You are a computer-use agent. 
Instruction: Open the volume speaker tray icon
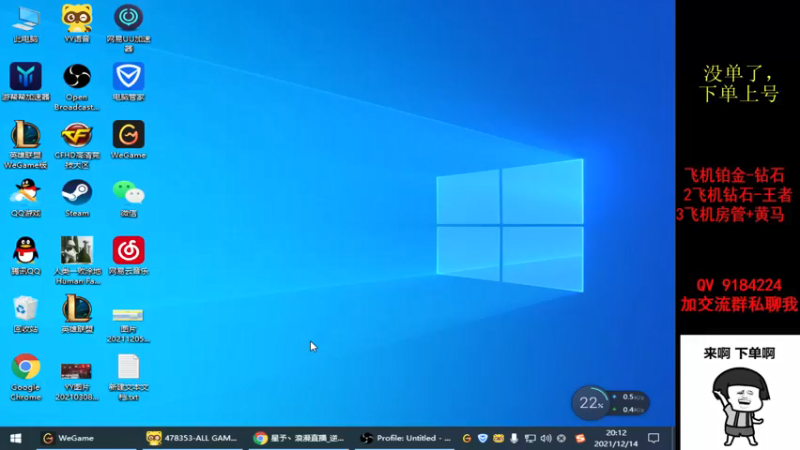pos(546,438)
